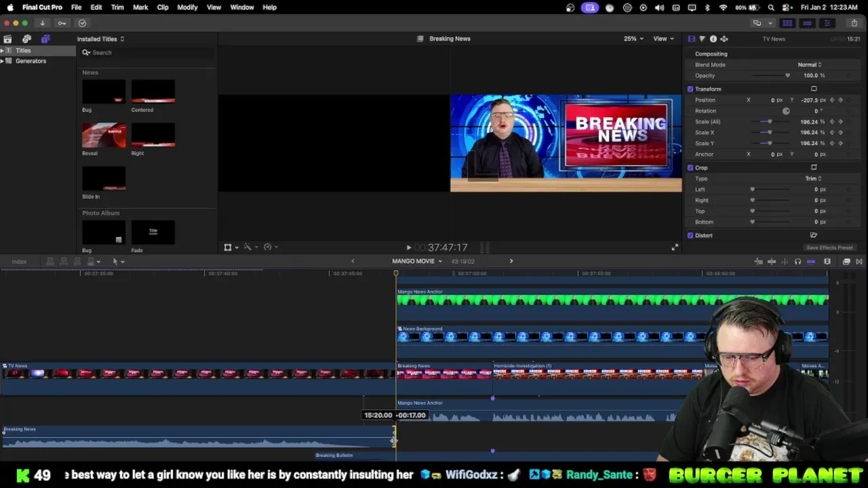
Task: Click the timeline Index button
Action: [19, 262]
